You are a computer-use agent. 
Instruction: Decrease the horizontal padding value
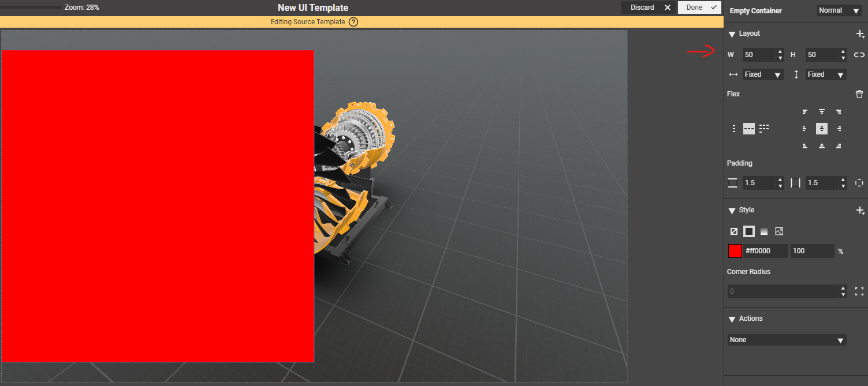click(x=843, y=186)
